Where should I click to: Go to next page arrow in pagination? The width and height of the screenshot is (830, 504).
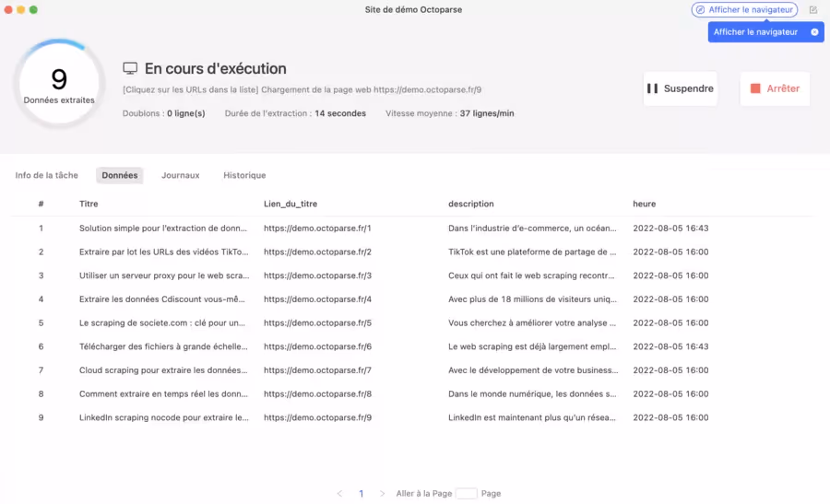382,494
